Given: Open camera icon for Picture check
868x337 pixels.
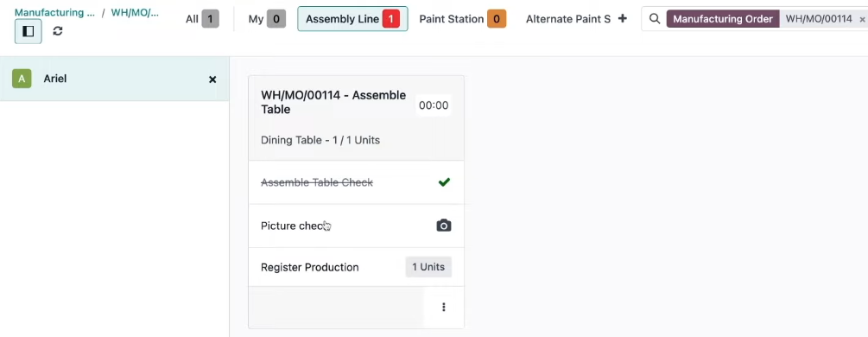Looking at the screenshot, I should (444, 226).
